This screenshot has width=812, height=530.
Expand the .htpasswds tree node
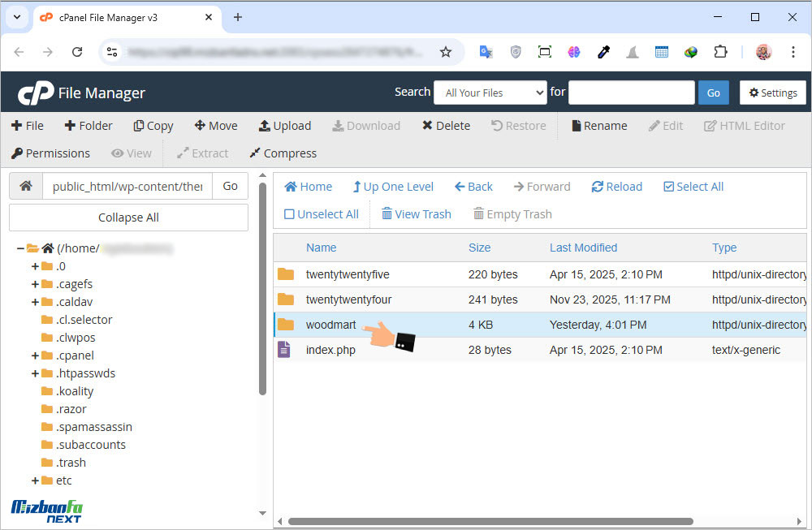pyautogui.click(x=35, y=373)
